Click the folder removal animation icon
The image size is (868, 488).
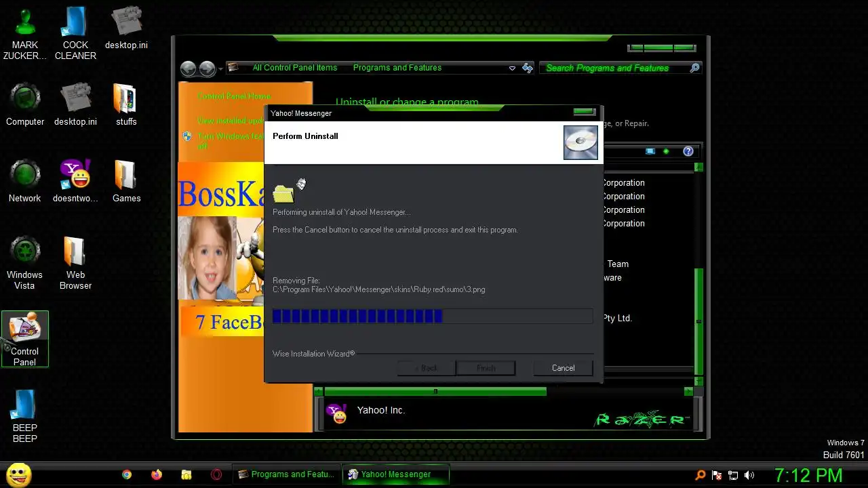point(290,190)
